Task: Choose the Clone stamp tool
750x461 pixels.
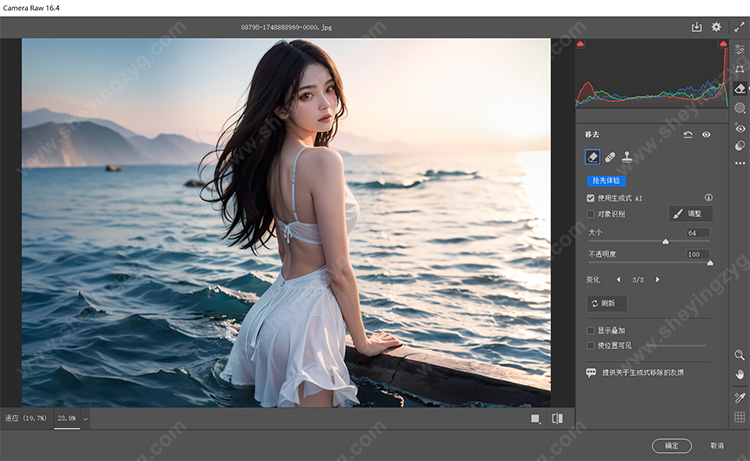Action: pyautogui.click(x=627, y=157)
